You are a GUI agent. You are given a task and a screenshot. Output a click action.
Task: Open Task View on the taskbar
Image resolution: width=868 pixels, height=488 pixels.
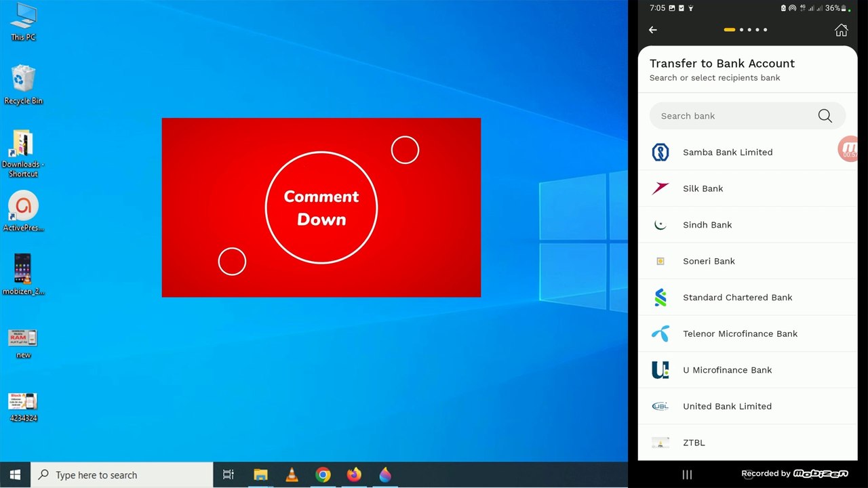click(229, 474)
